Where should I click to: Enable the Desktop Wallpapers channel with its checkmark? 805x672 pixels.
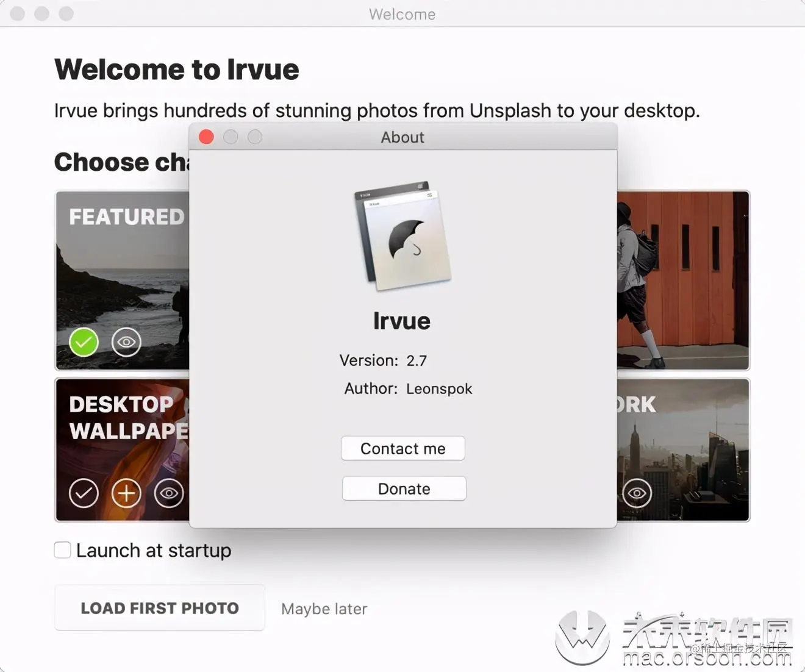[x=84, y=493]
